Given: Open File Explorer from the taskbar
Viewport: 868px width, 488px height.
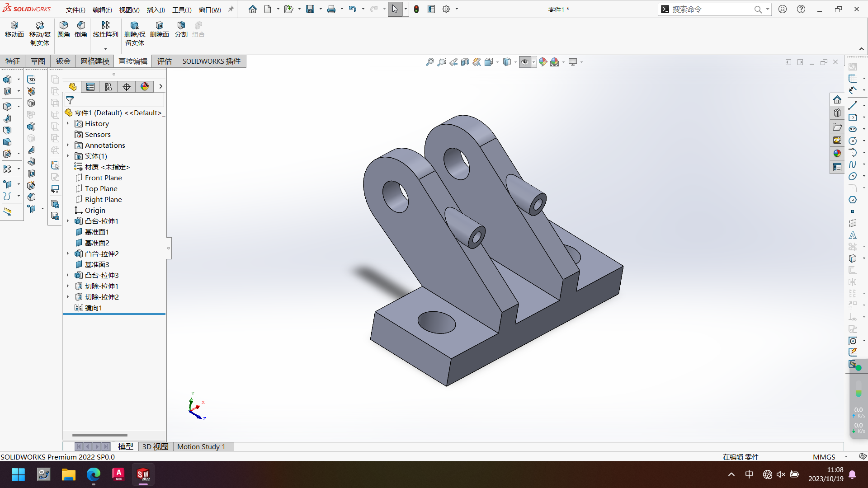Looking at the screenshot, I should pyautogui.click(x=69, y=474).
